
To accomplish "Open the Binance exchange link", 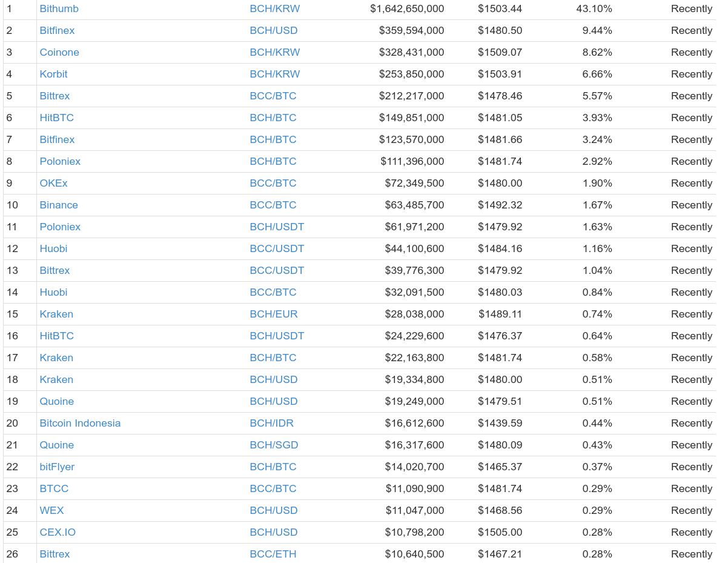I will coord(59,205).
